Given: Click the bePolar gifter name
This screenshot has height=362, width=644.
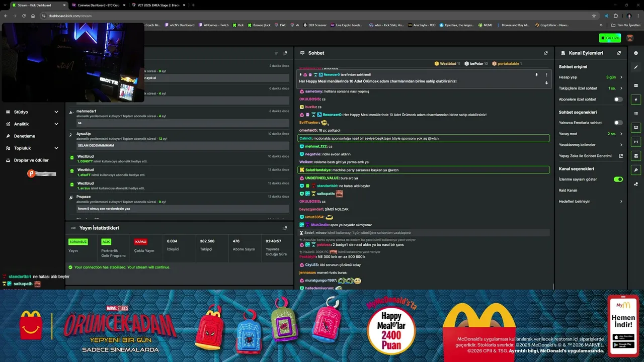Looking at the screenshot, I should [x=476, y=64].
